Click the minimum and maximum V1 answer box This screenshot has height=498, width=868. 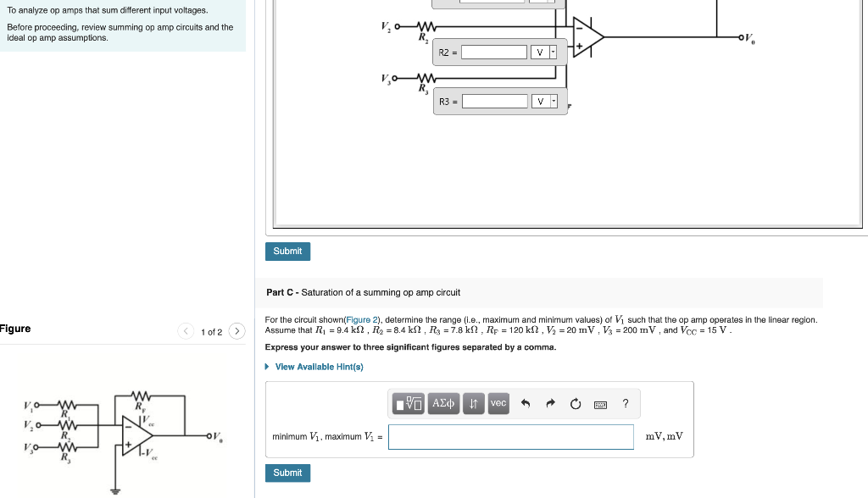tap(509, 436)
